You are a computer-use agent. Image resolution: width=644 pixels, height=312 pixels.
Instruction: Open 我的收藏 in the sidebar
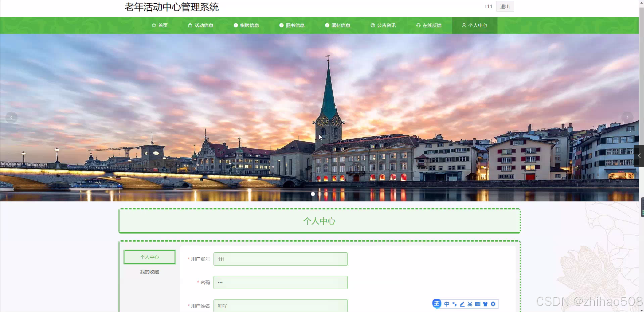tap(150, 272)
